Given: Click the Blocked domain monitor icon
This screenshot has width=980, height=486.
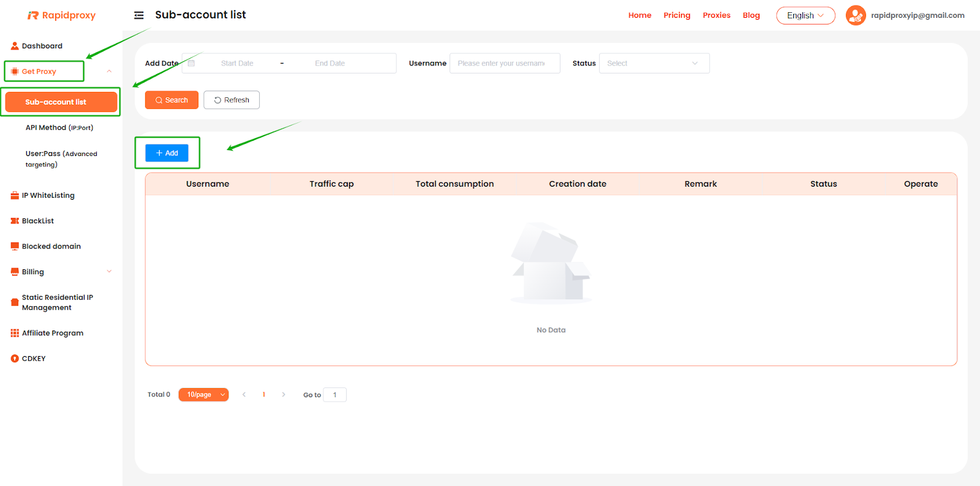Looking at the screenshot, I should coord(15,246).
